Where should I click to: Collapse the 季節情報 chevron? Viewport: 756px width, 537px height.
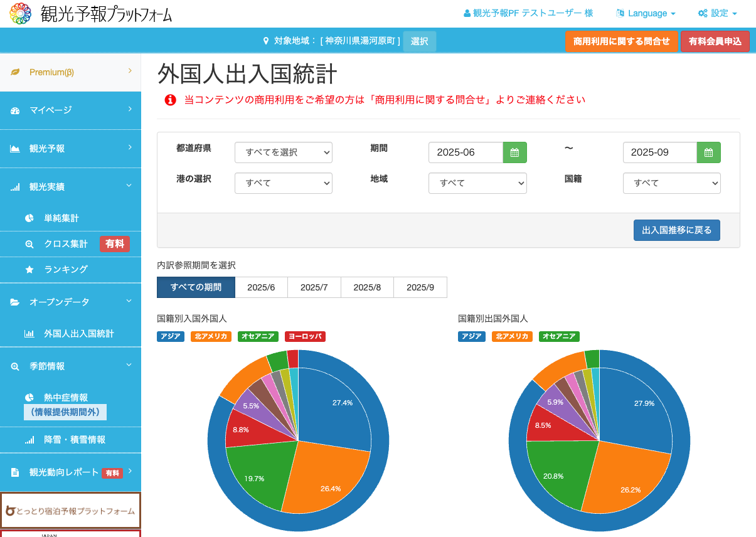pyautogui.click(x=129, y=365)
